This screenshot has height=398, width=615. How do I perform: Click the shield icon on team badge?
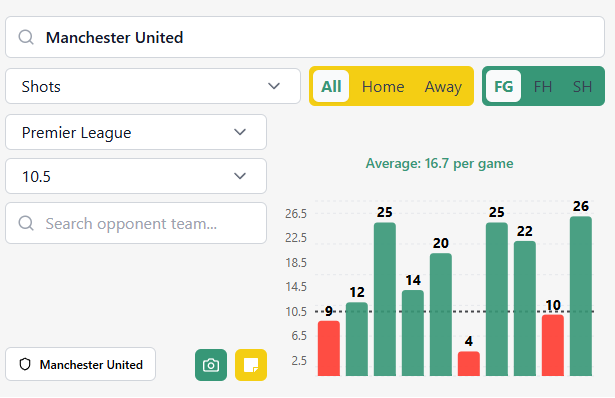(25, 364)
